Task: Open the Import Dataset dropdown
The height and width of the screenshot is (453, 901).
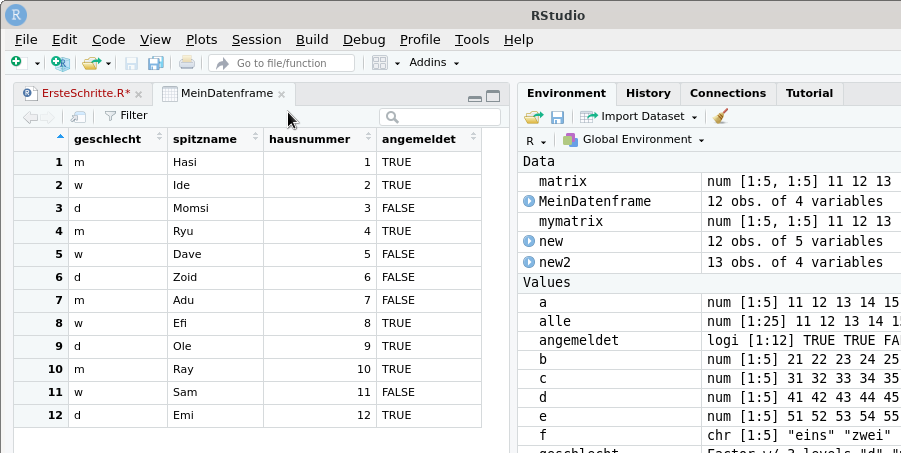Action: pyautogui.click(x=638, y=117)
